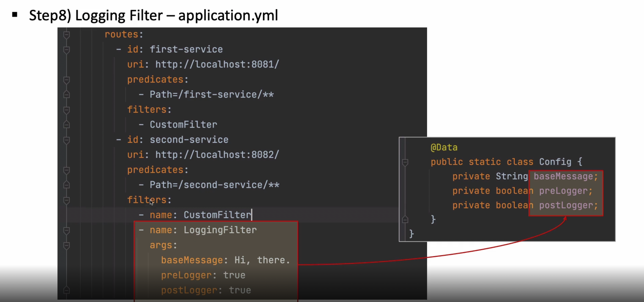Click the first-service id value
This screenshot has width=644, height=302.
(186, 49)
